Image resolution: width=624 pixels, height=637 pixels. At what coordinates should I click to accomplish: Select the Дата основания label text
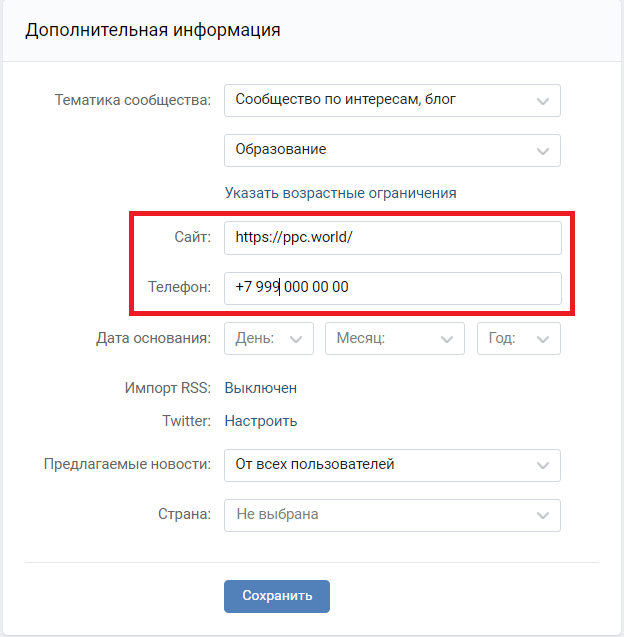[153, 339]
